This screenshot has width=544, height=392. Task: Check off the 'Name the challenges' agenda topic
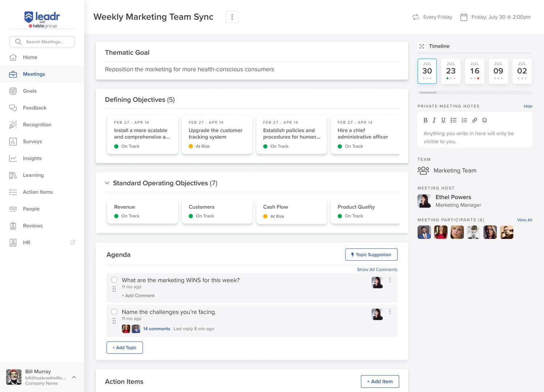[x=114, y=311]
